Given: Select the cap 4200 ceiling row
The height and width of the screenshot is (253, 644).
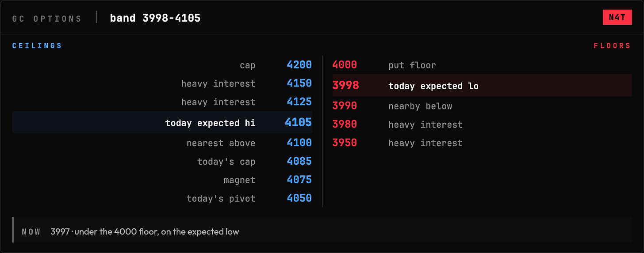Looking at the screenshot, I should point(162,65).
